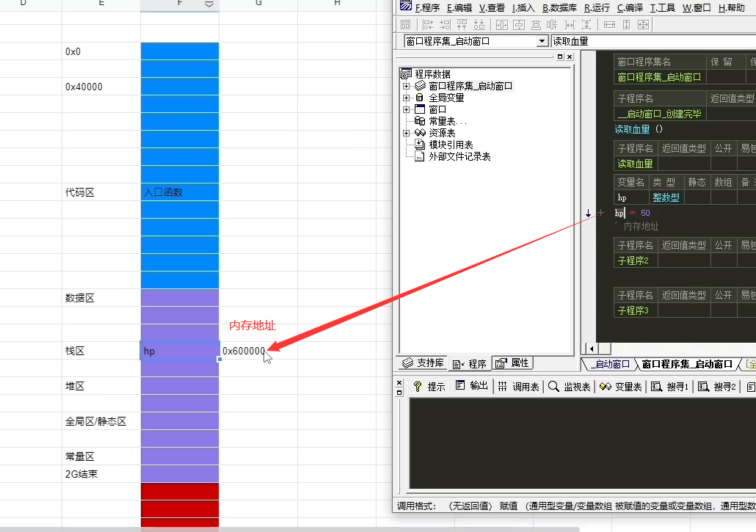
Task: Open the T.工具 menu
Action: point(663,8)
